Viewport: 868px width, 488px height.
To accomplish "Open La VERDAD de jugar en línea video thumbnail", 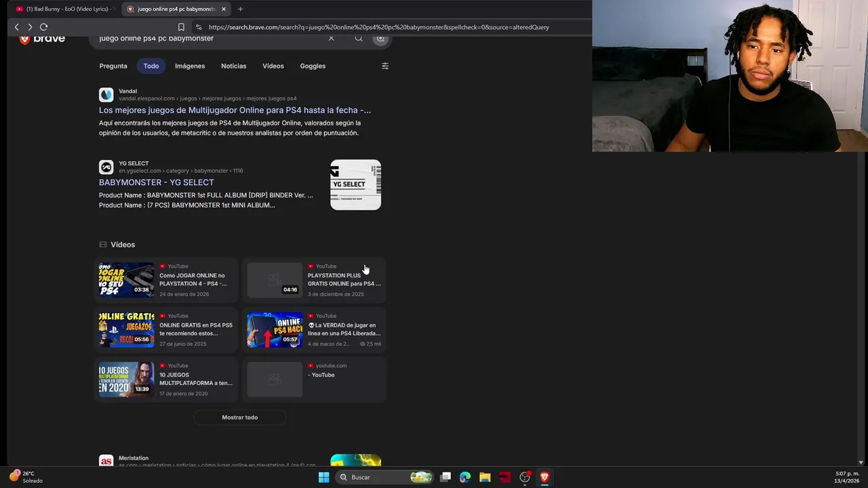I will 275,329.
